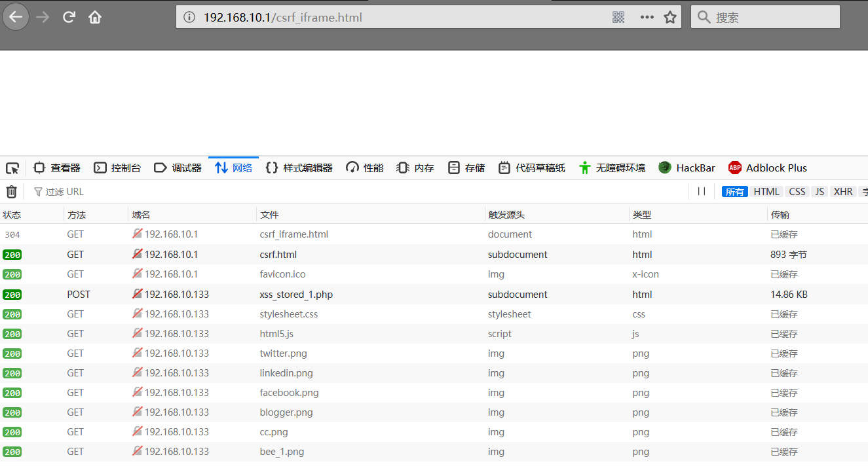Pause network recording with the pause button

[x=702, y=192]
